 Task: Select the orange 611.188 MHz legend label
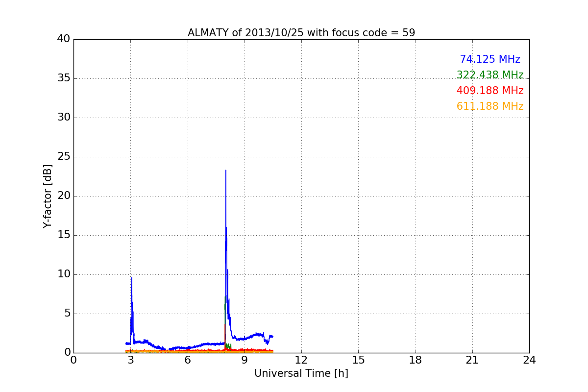tap(490, 106)
